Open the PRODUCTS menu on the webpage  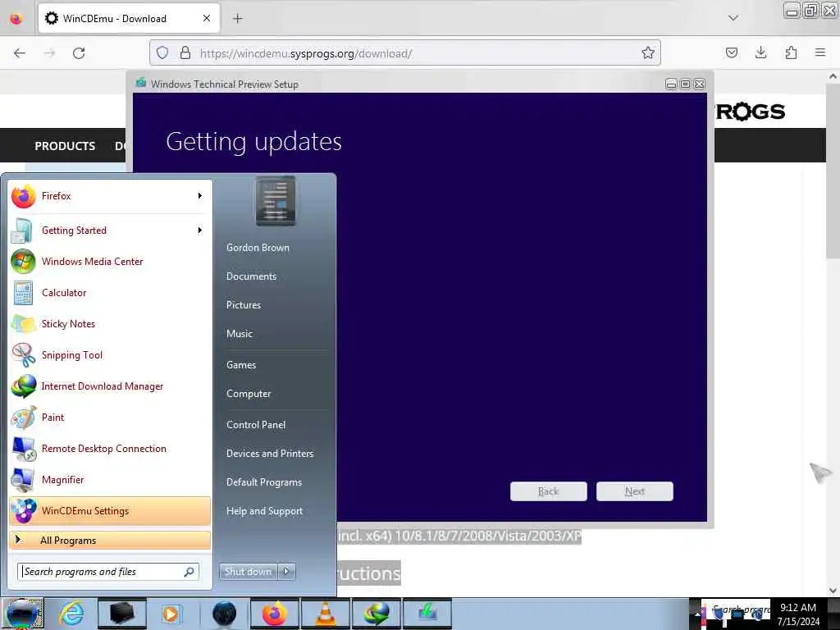tap(65, 146)
